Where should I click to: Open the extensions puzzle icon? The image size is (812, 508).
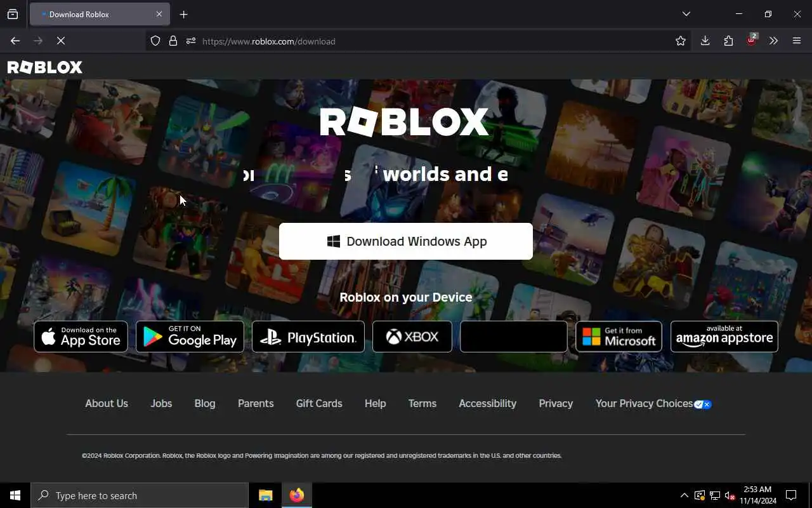pos(728,41)
